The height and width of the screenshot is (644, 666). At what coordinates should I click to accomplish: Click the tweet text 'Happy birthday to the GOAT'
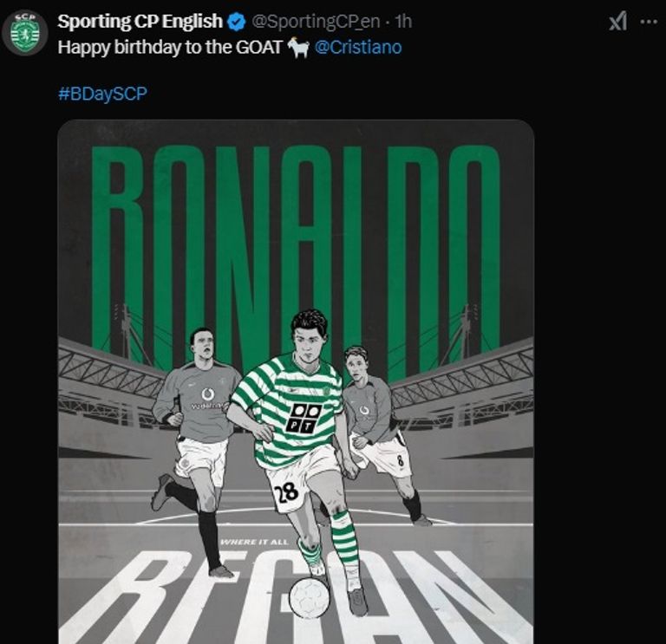click(x=170, y=47)
